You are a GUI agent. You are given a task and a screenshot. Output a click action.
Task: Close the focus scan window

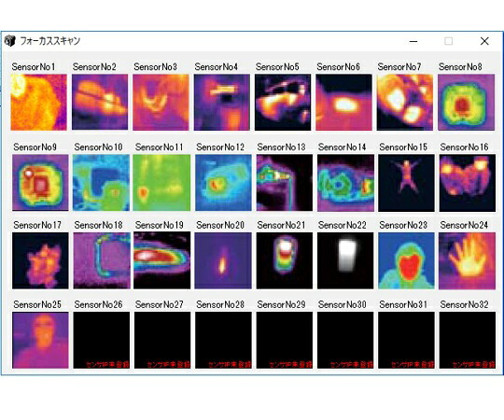pyautogui.click(x=484, y=41)
